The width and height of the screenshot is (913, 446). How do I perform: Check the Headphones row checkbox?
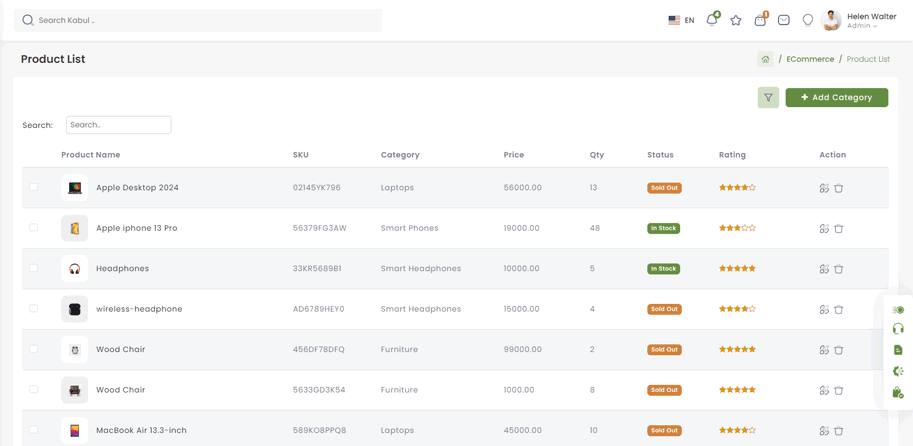tap(33, 268)
